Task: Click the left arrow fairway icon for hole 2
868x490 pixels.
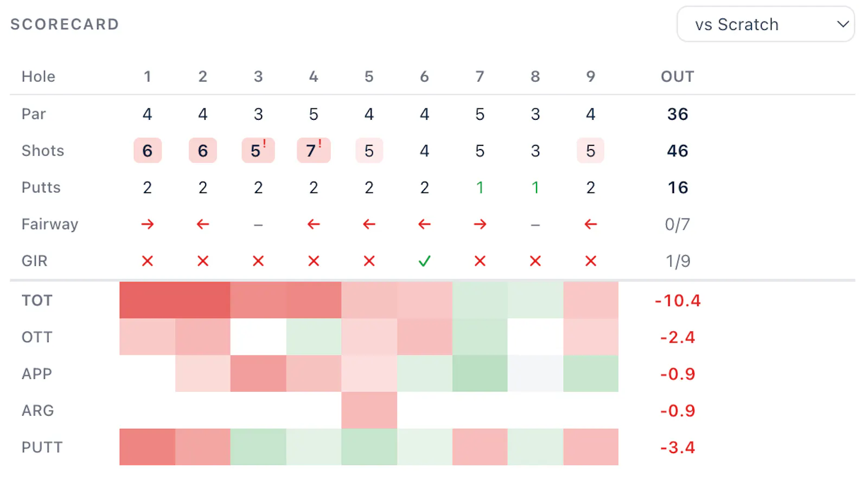Action: (x=203, y=224)
